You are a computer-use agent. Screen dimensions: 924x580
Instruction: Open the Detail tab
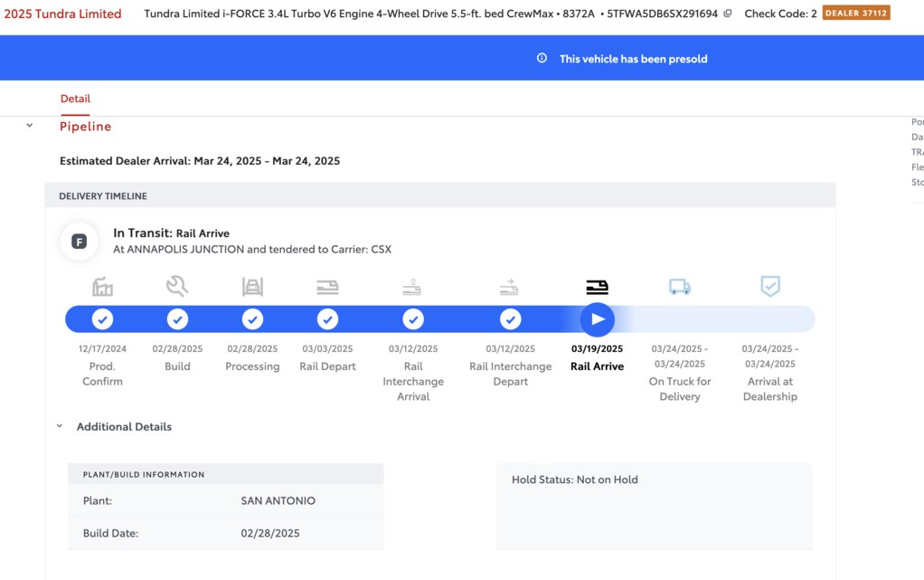click(x=75, y=99)
